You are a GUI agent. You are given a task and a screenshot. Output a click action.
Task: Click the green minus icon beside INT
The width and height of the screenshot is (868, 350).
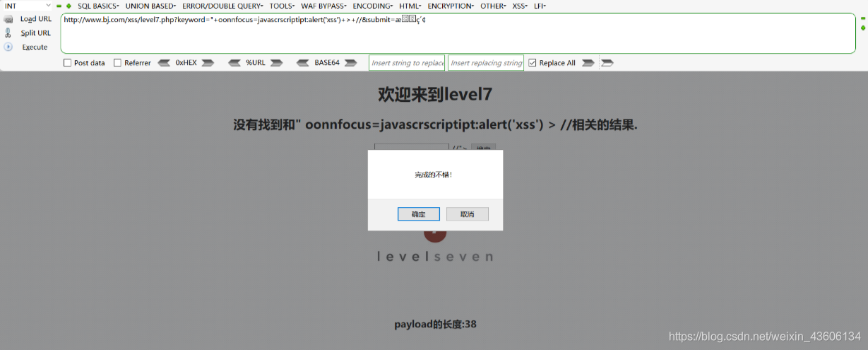pos(59,6)
